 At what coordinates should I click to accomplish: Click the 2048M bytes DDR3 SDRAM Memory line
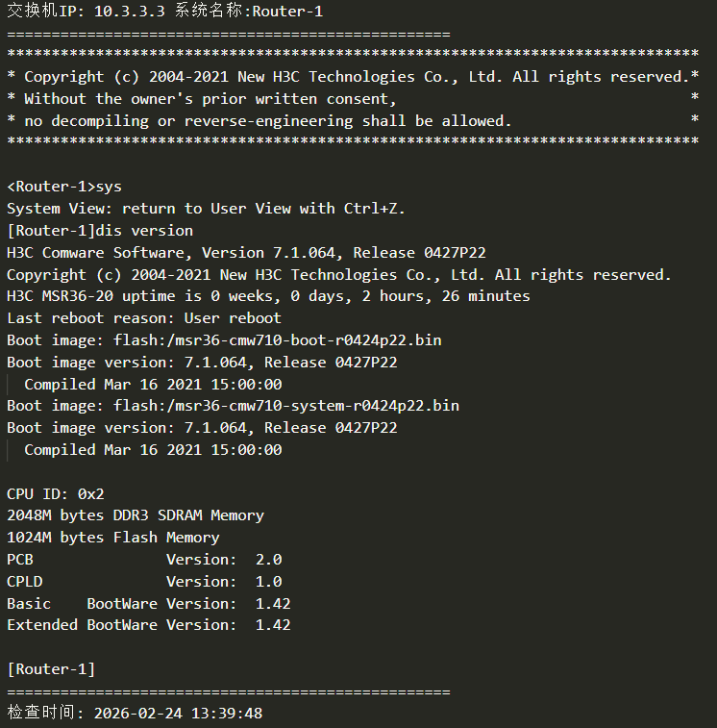[x=136, y=515]
